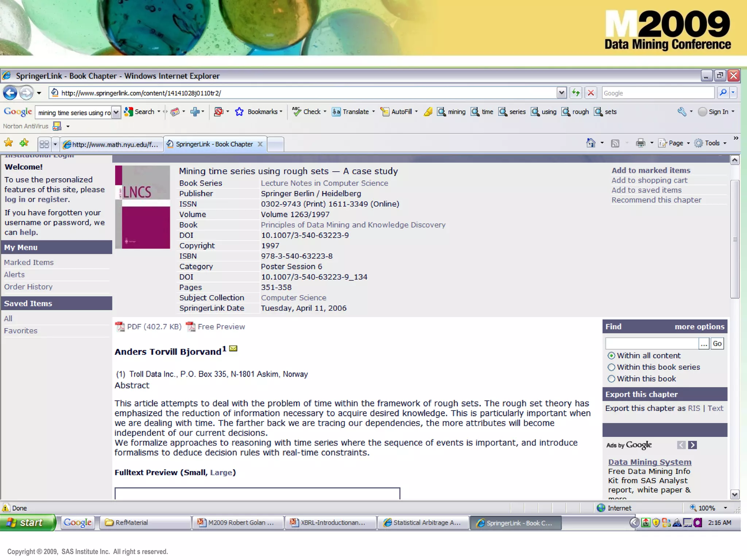Screen dimensions: 747x560
Task: Click the Windows start button
Action: click(28, 522)
